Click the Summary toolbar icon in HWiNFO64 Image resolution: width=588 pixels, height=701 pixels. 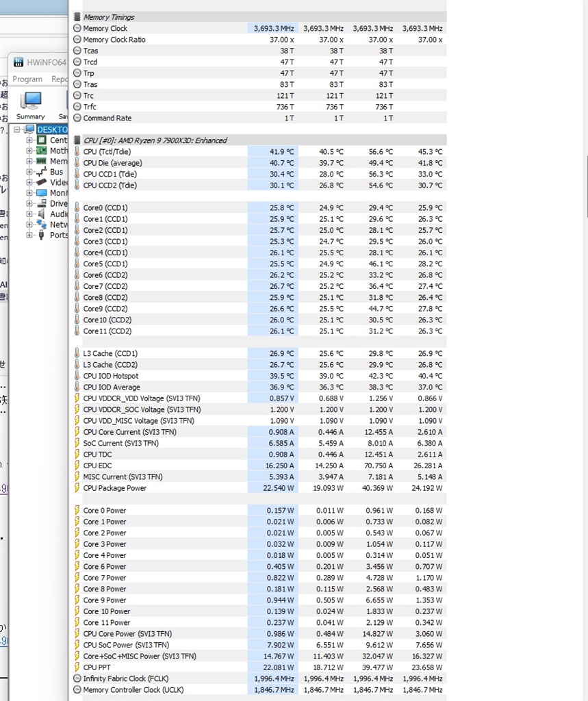click(30, 105)
